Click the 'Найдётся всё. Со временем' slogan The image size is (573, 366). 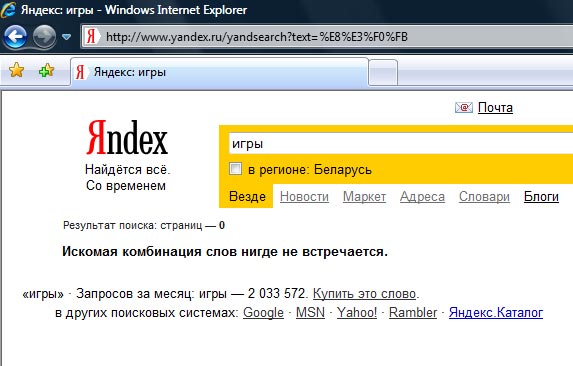click(127, 178)
